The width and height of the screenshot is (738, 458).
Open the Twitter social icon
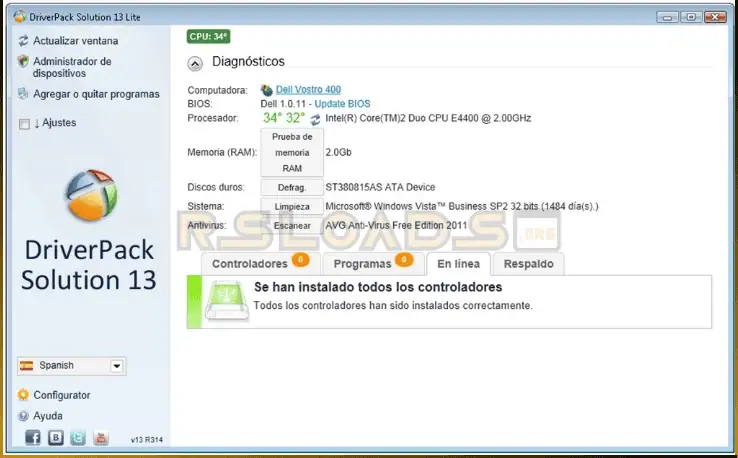coord(78,438)
